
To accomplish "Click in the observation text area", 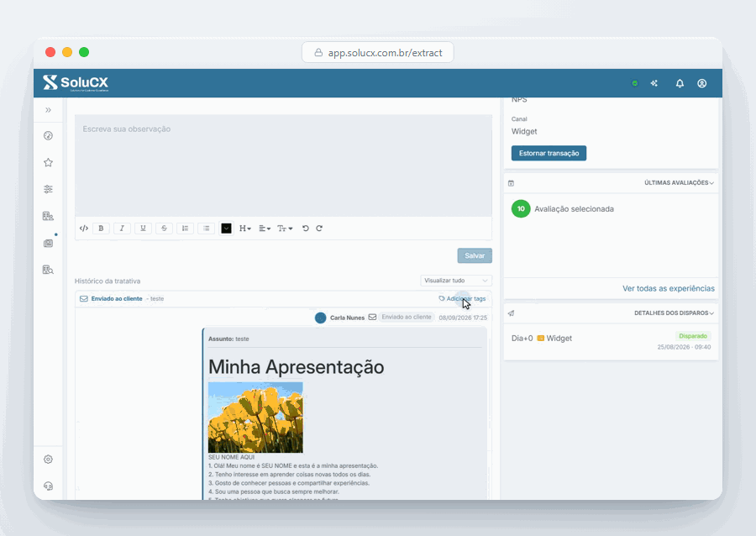I will 284,166.
